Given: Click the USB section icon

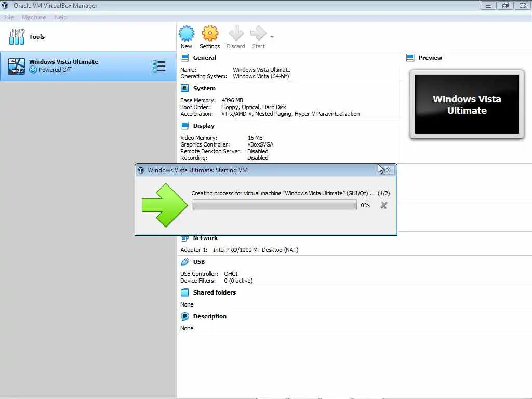Looking at the screenshot, I should click(184, 262).
